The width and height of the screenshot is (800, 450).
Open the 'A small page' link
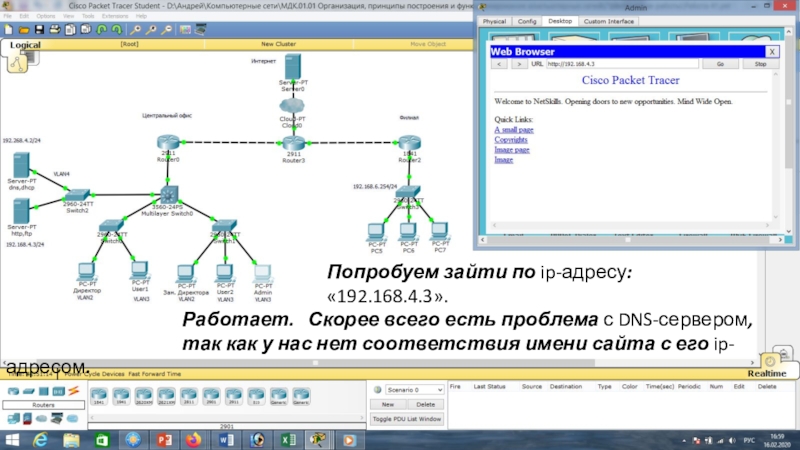(x=513, y=130)
